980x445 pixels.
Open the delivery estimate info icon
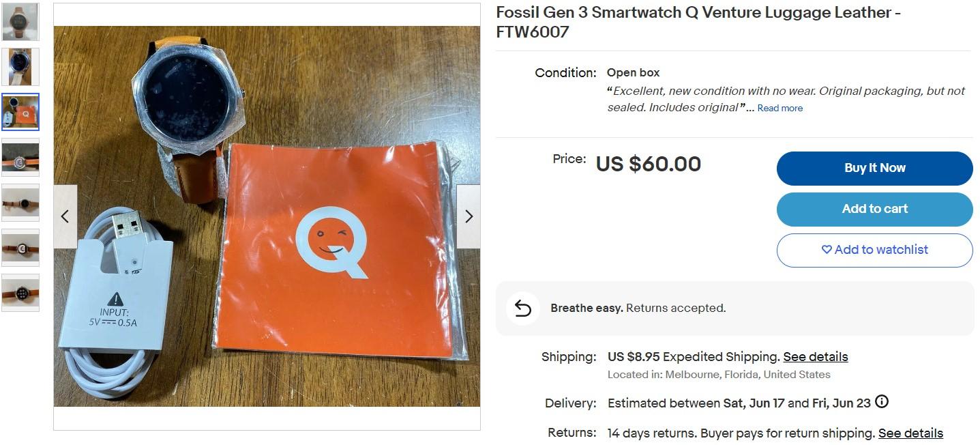(882, 402)
